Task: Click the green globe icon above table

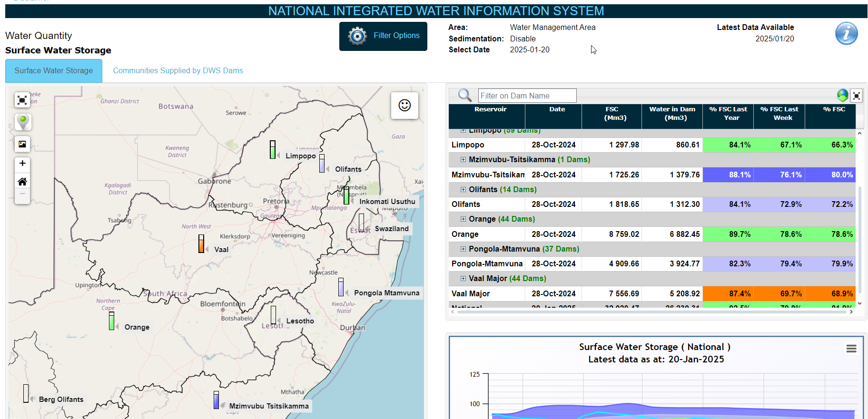Action: pos(843,96)
